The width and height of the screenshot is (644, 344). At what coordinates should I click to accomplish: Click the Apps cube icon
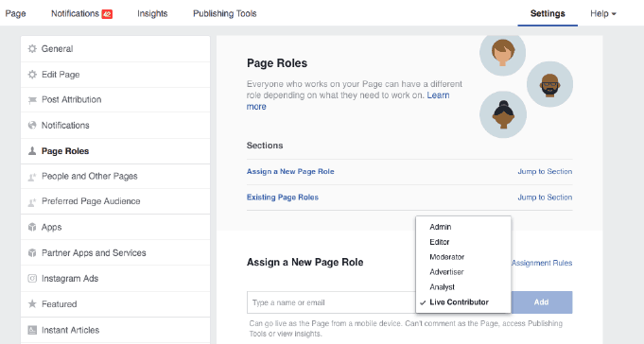32,227
